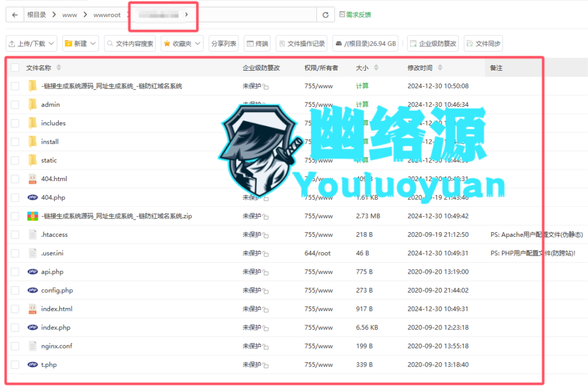This screenshot has width=588, height=388.
Task: Launch the 终端 terminal
Action: pos(257,44)
